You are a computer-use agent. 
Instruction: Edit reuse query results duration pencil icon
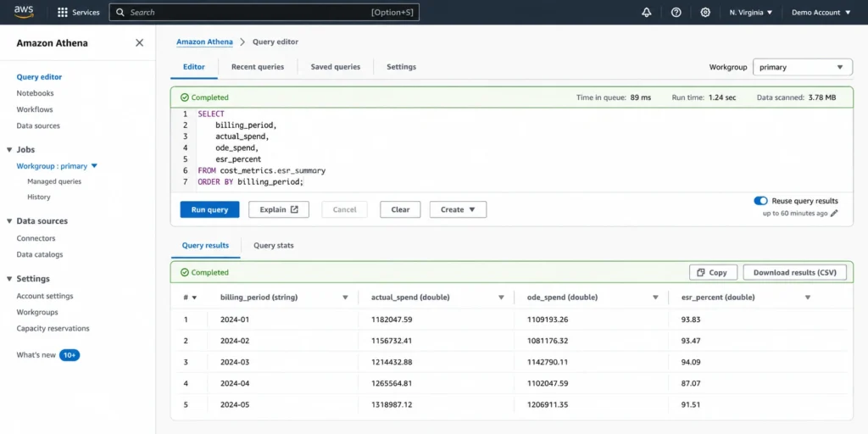pyautogui.click(x=834, y=213)
